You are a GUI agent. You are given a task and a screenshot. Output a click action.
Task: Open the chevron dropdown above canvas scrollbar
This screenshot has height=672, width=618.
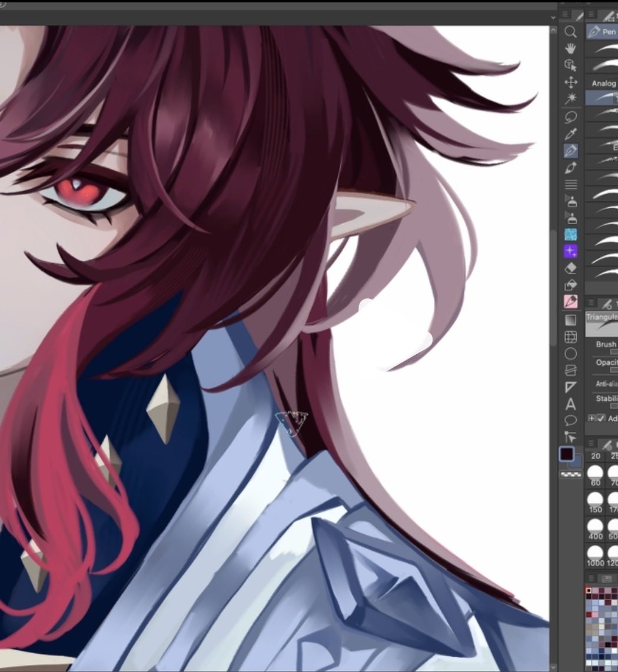[553, 18]
